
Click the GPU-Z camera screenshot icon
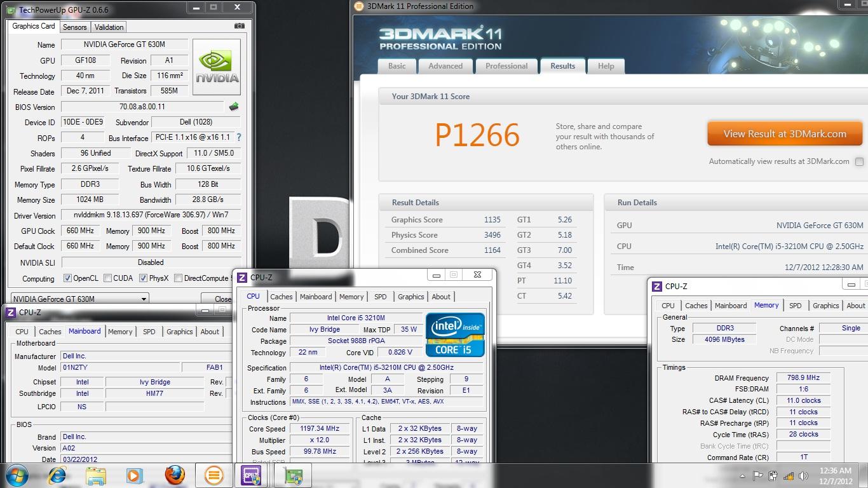pos(239,26)
